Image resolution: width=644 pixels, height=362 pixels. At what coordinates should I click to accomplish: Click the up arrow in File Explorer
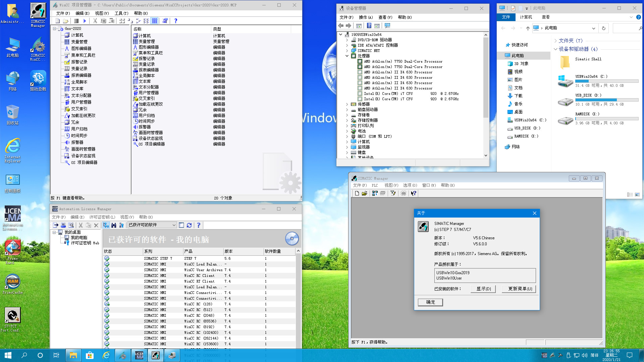click(x=528, y=28)
